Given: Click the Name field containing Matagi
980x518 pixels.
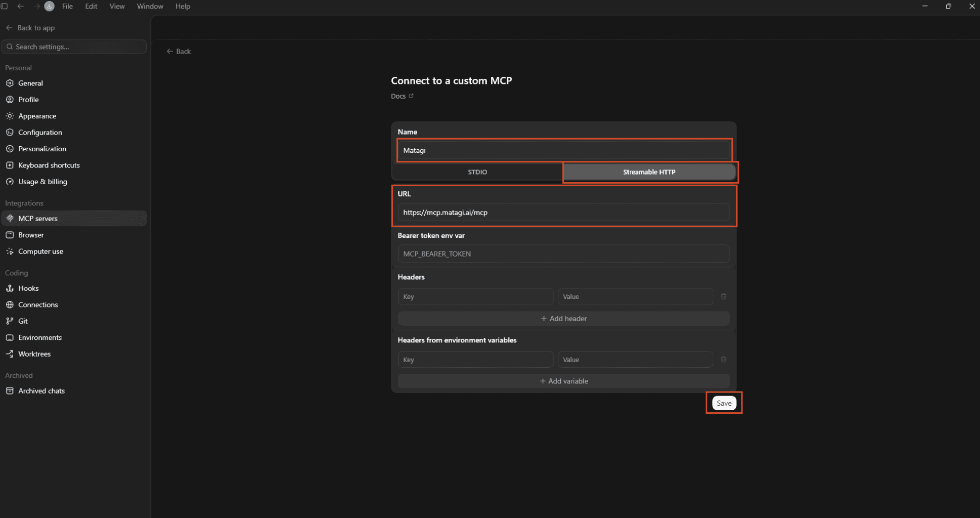Looking at the screenshot, I should click(563, 150).
